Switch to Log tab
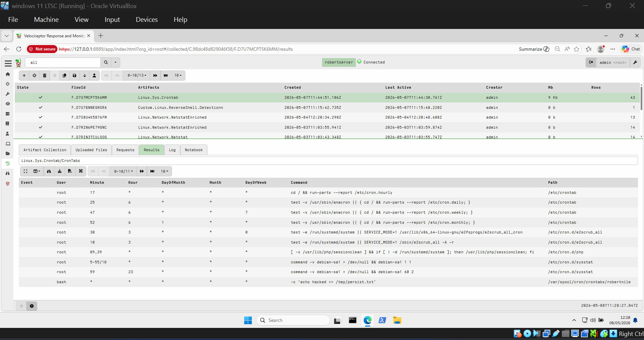This screenshot has height=340, width=644. click(172, 150)
